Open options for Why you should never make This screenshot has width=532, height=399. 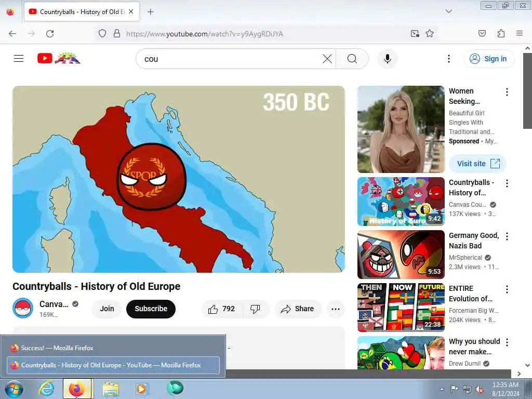[507, 342]
